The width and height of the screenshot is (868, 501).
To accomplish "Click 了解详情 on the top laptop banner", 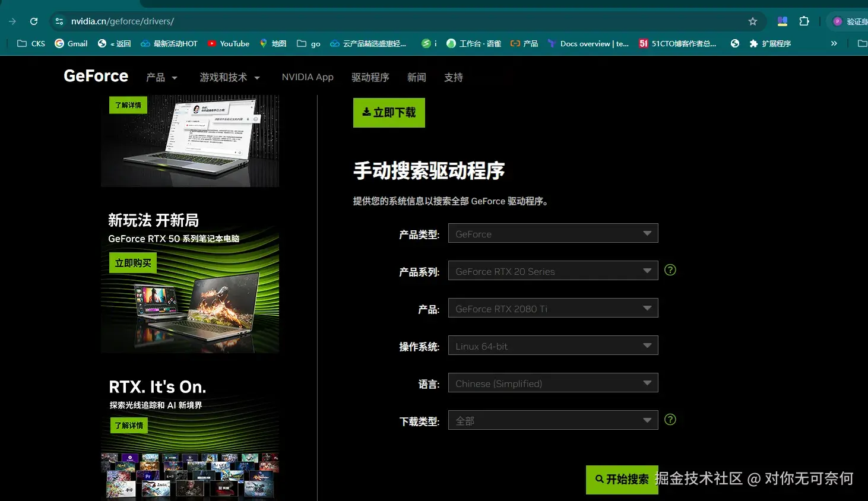I will pyautogui.click(x=128, y=105).
